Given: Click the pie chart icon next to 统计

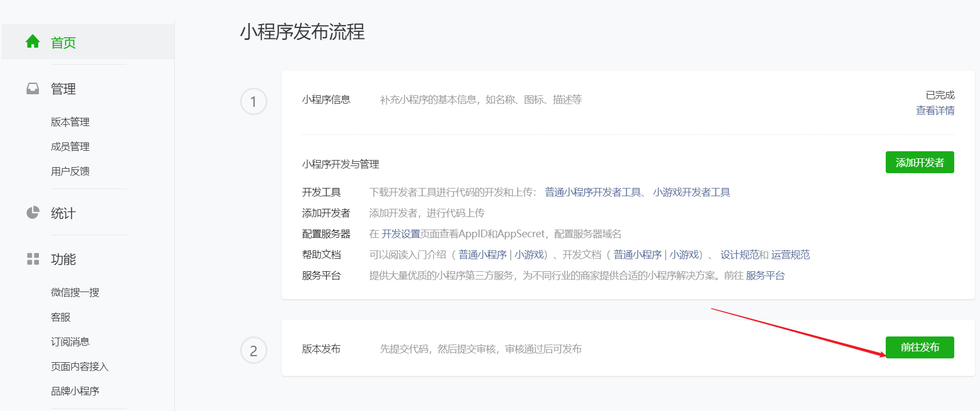Looking at the screenshot, I should (x=33, y=213).
